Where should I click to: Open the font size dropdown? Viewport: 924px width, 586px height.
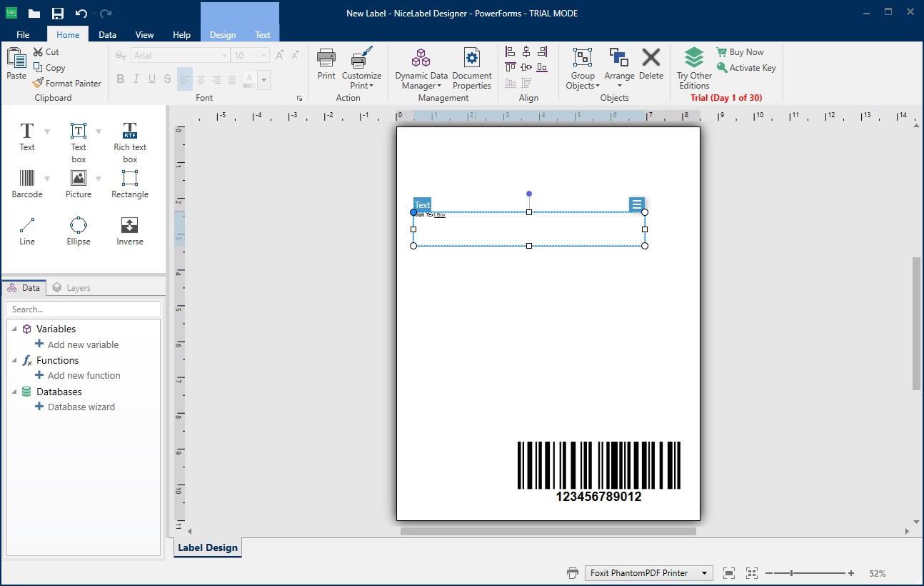click(264, 56)
